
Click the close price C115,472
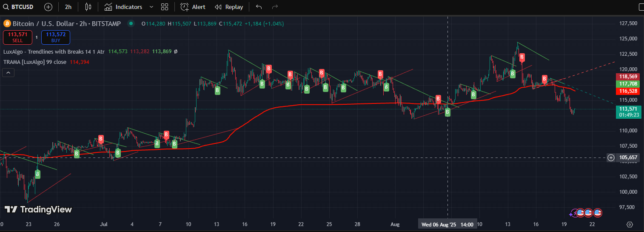[x=231, y=24]
